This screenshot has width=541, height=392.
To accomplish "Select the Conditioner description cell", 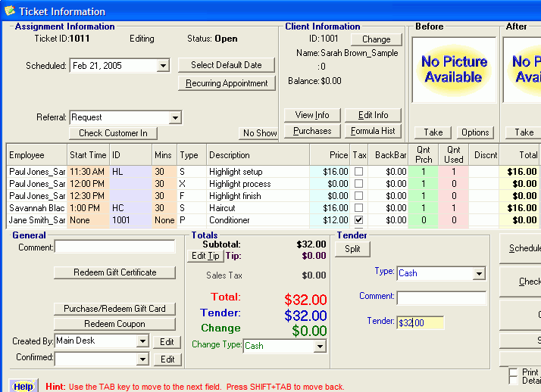I will click(x=258, y=219).
